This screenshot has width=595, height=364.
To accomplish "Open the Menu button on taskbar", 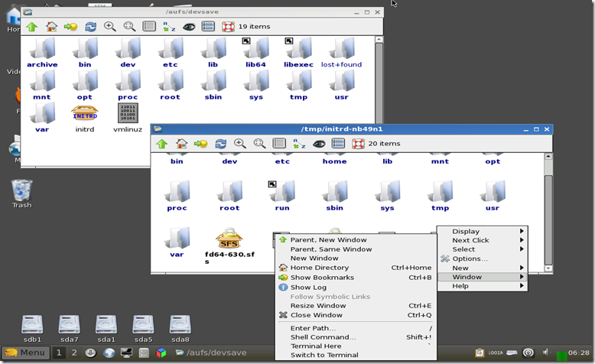I will coord(25,353).
